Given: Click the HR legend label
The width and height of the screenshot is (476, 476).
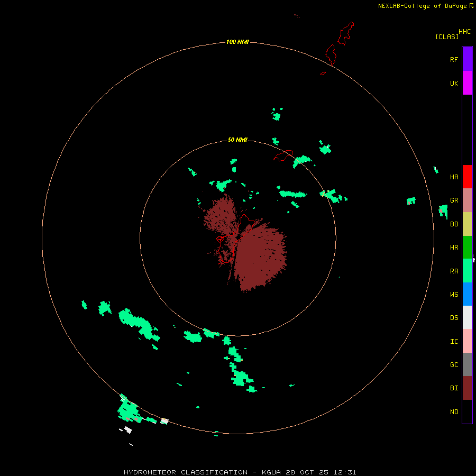Looking at the screenshot, I should 454,248.
